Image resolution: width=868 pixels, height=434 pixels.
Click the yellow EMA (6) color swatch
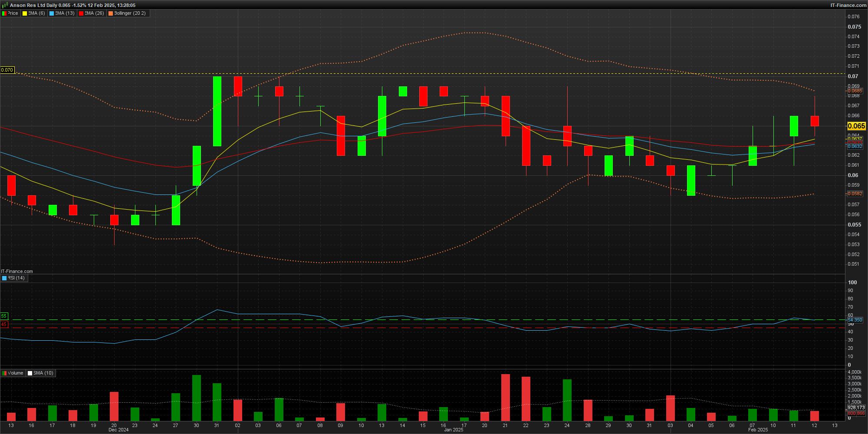click(25, 13)
